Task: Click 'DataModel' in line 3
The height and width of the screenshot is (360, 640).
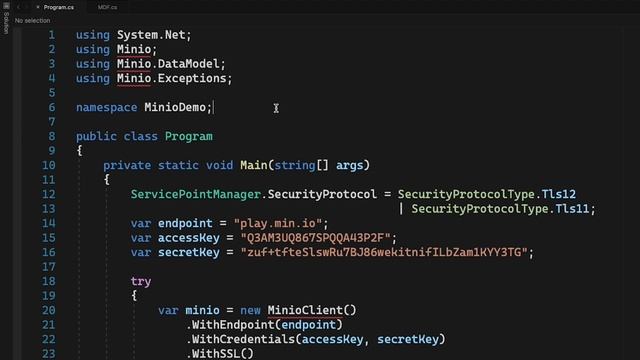Action: click(x=189, y=64)
